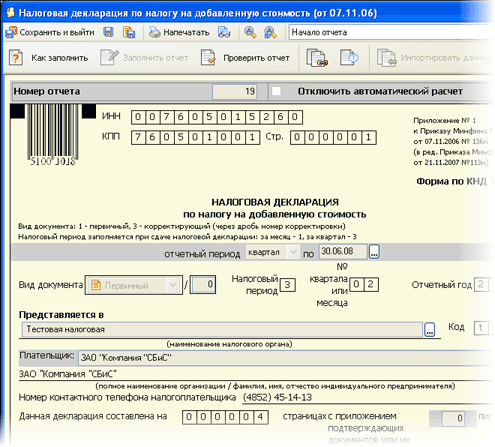Click the documents icon right of Проверить отчет
This screenshot has width=495, height=447.
[x=317, y=58]
